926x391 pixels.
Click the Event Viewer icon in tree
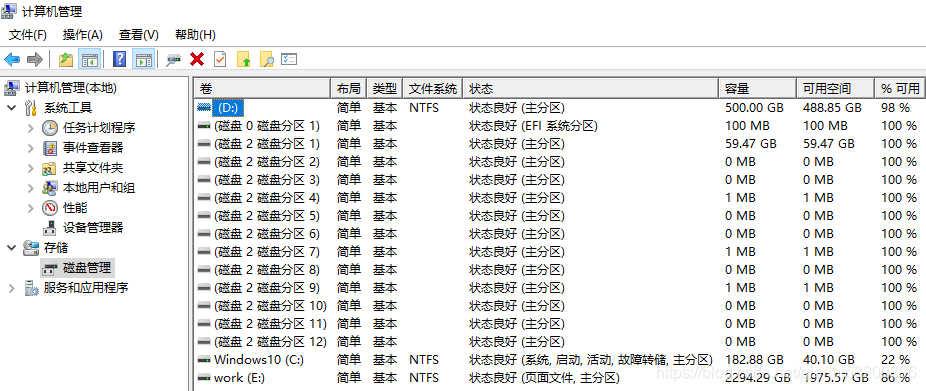coord(50,148)
